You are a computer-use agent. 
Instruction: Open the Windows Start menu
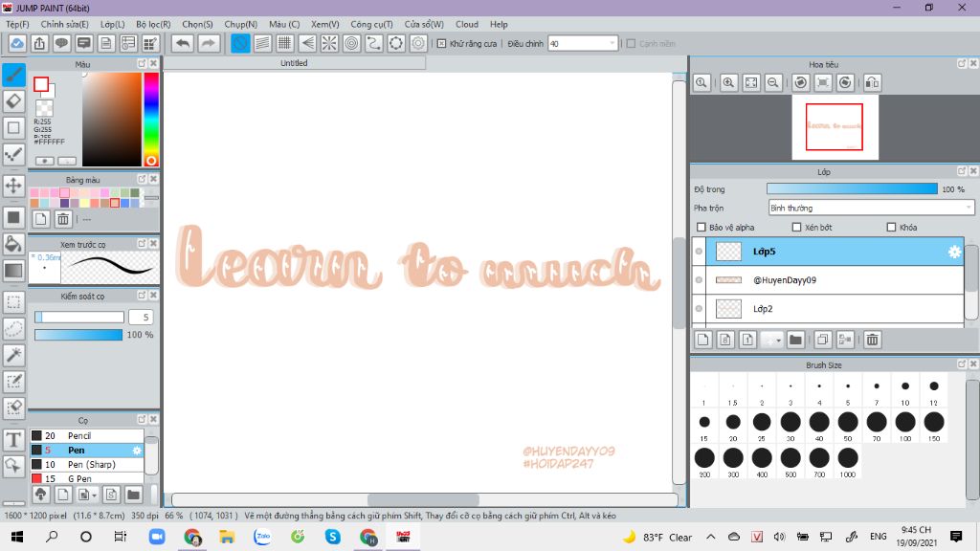click(17, 537)
